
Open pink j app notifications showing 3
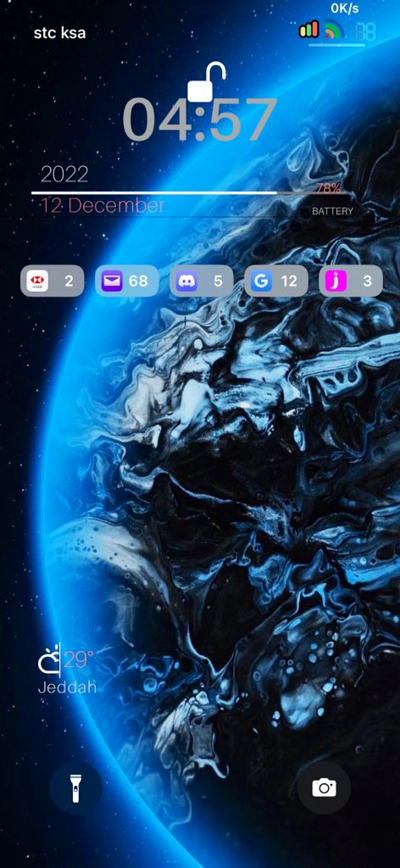click(x=351, y=281)
